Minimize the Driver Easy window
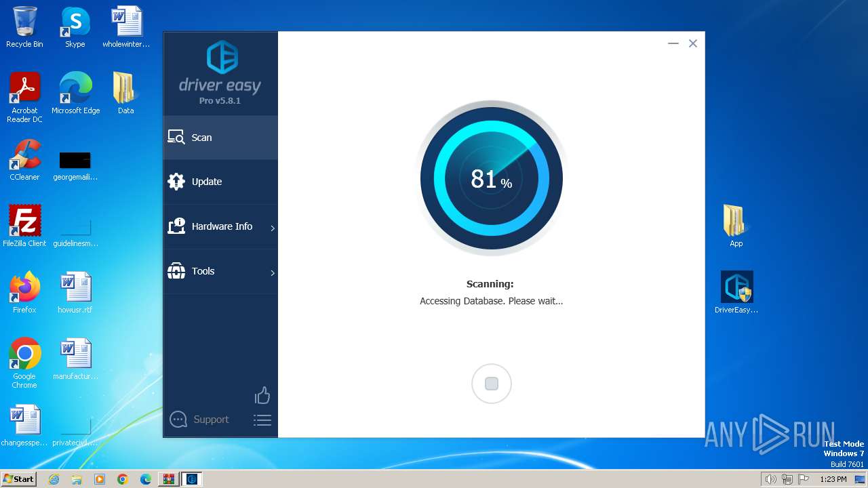 (x=673, y=43)
